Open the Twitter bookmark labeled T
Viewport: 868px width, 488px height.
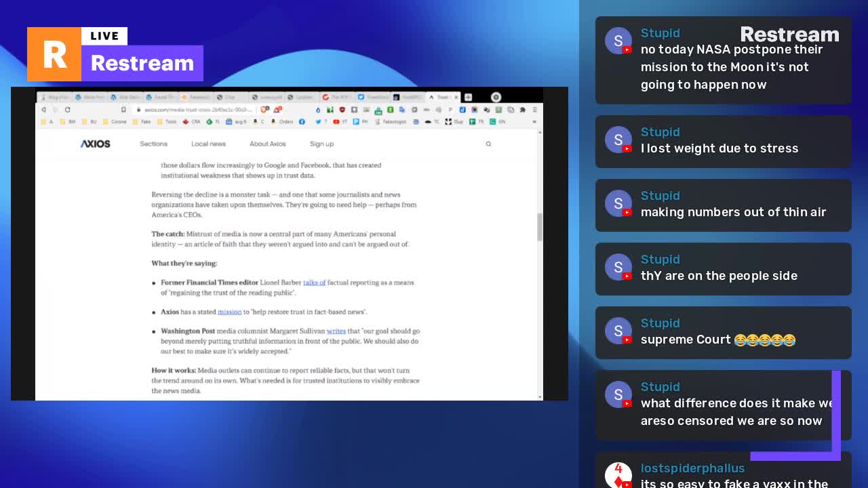click(x=320, y=122)
